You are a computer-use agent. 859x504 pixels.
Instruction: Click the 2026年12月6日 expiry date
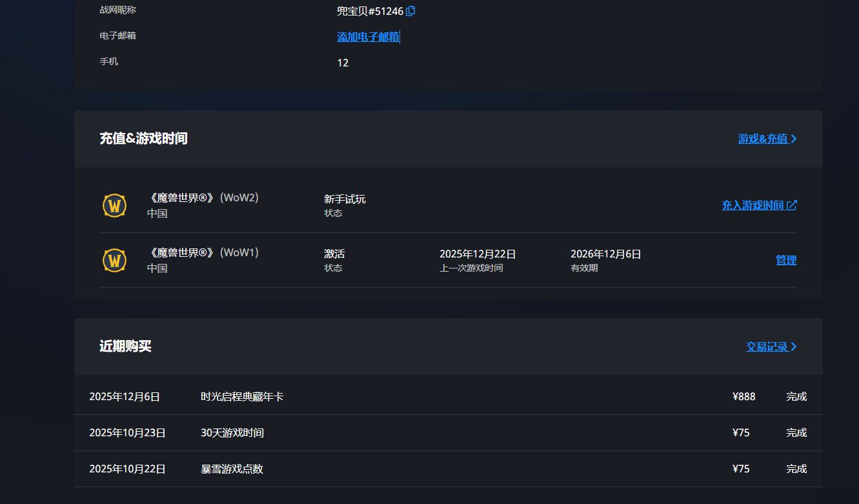605,254
